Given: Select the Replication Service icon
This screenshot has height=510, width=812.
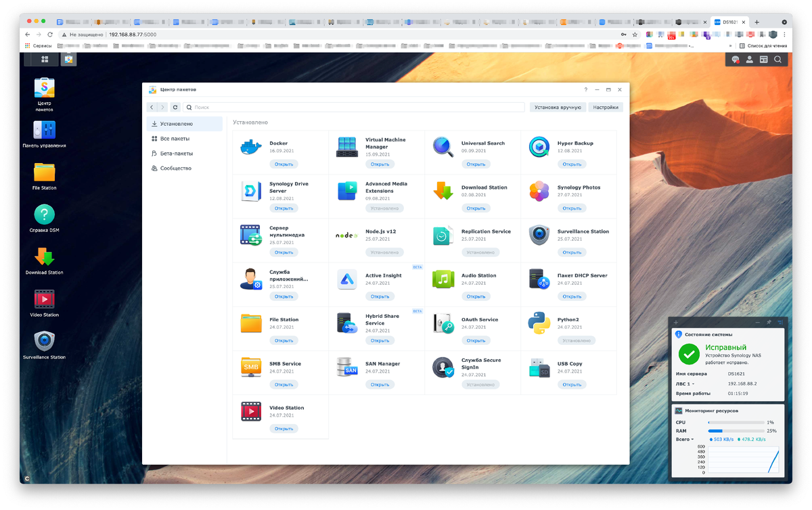Looking at the screenshot, I should coord(443,235).
